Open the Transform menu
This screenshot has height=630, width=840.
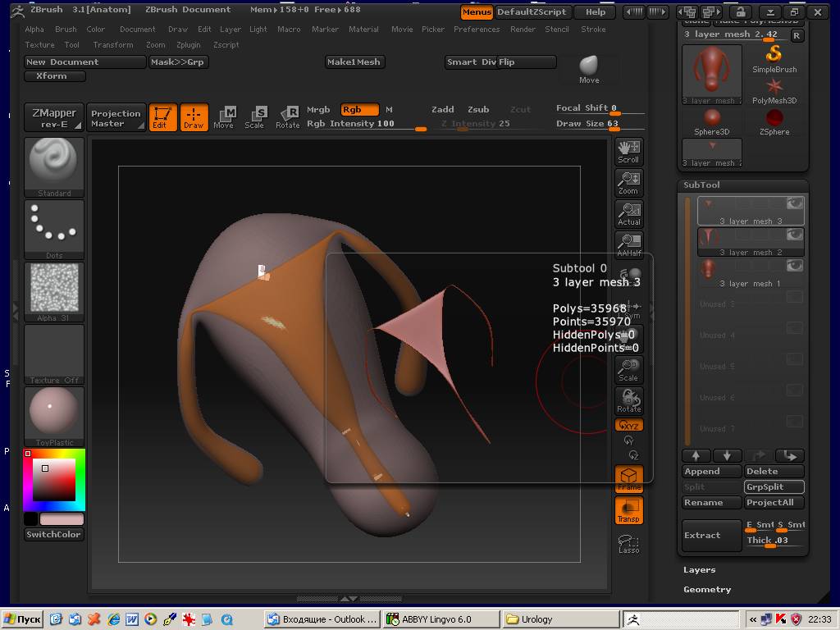point(112,44)
